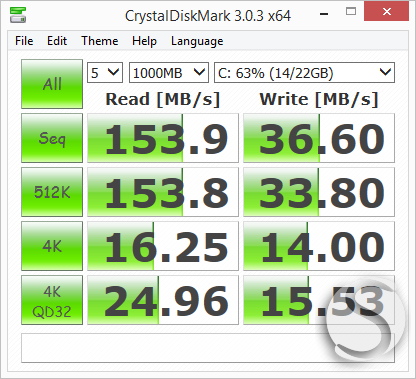This screenshot has height=379, width=416.
Task: Click the CrystalDiskMark app icon in title bar
Action: click(x=18, y=15)
